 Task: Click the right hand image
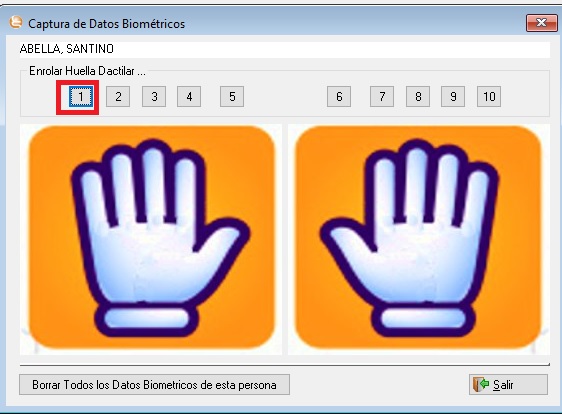pyautogui.click(x=419, y=239)
